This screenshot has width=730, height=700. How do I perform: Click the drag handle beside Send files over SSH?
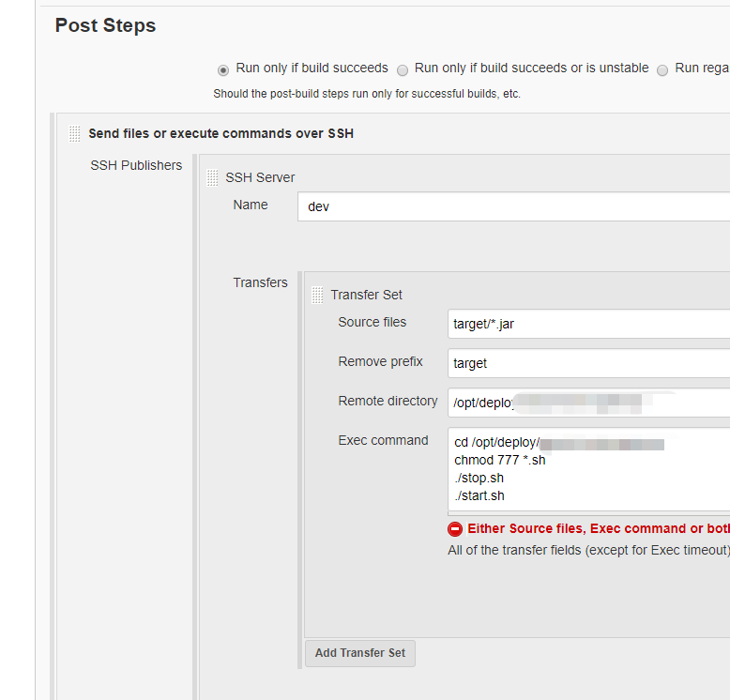tap(75, 134)
